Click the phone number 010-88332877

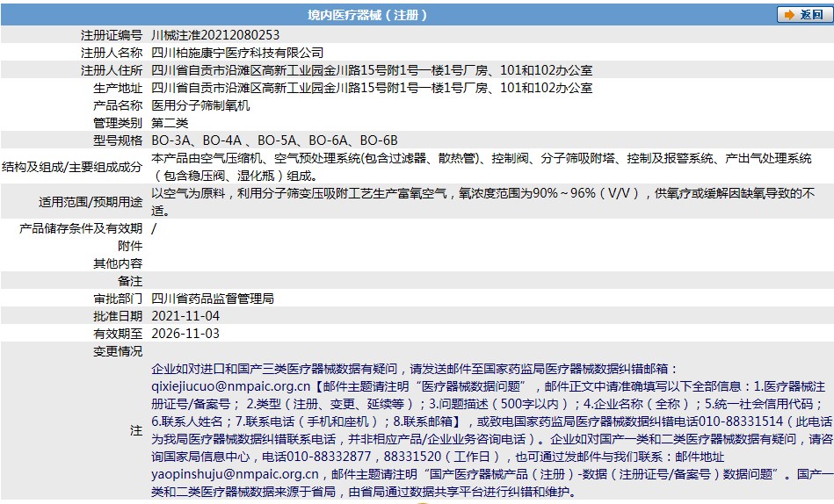[x=329, y=457]
